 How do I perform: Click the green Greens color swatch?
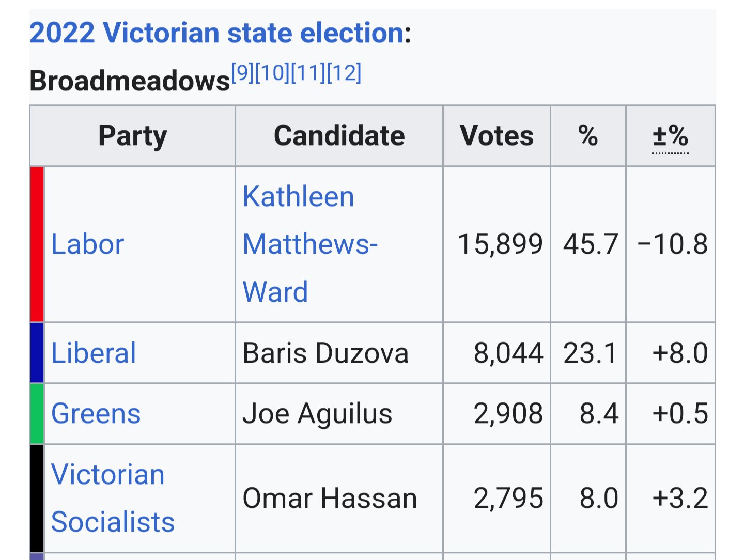click(x=37, y=414)
